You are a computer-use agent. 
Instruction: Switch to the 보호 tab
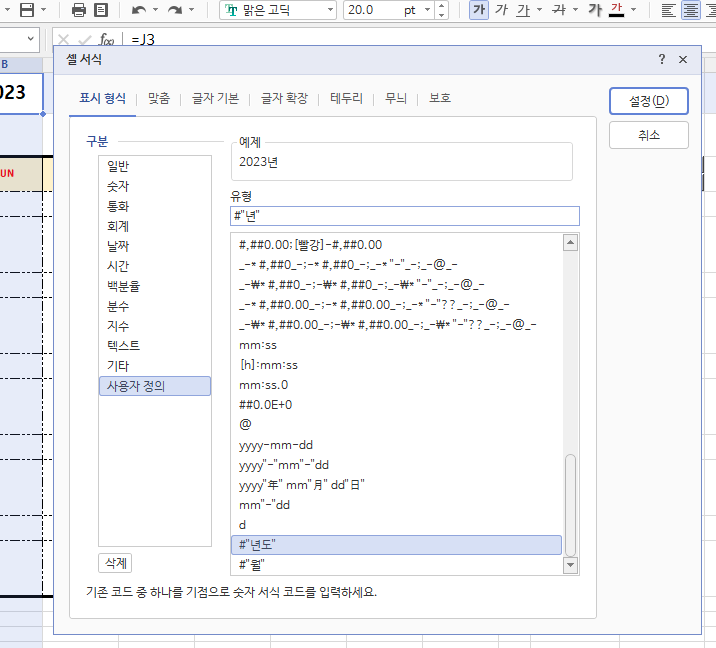440,98
